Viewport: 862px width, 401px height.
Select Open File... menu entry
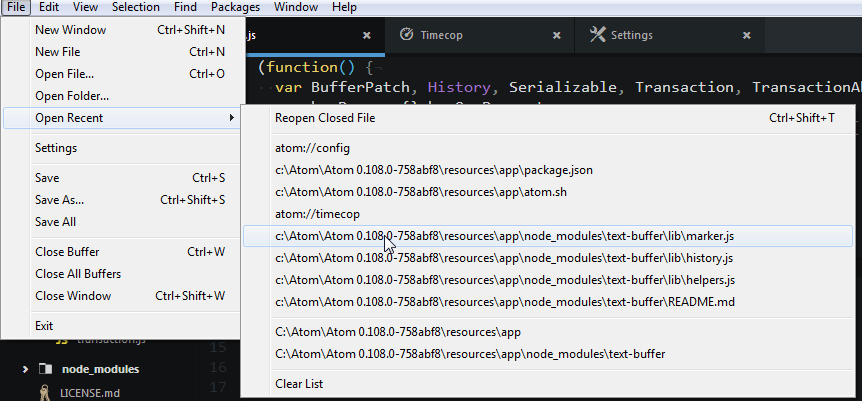click(x=122, y=74)
